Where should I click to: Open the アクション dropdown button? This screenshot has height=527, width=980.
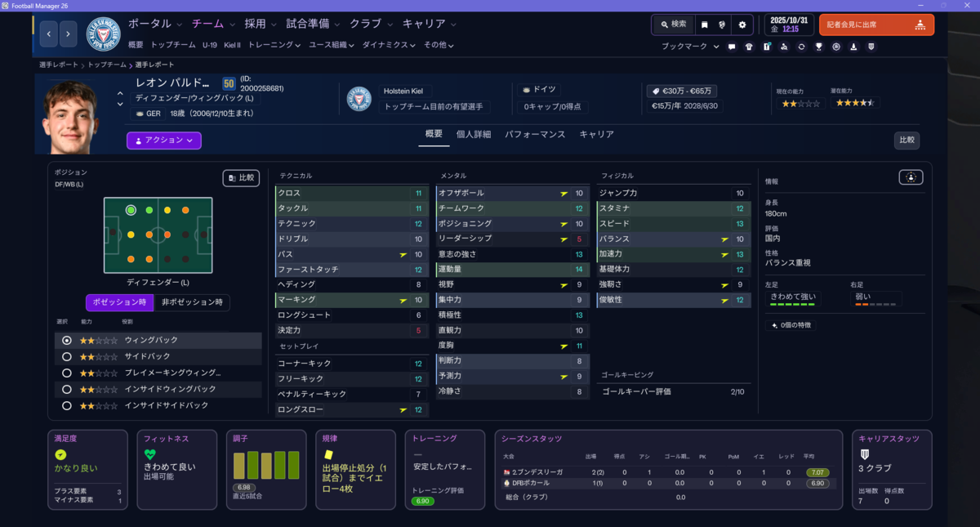[x=163, y=141]
